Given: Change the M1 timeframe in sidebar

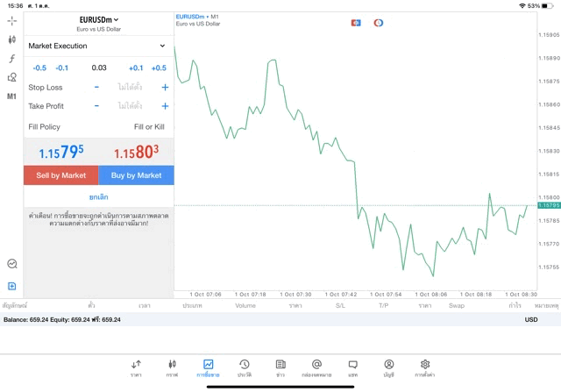Looking at the screenshot, I should pyautogui.click(x=11, y=96).
